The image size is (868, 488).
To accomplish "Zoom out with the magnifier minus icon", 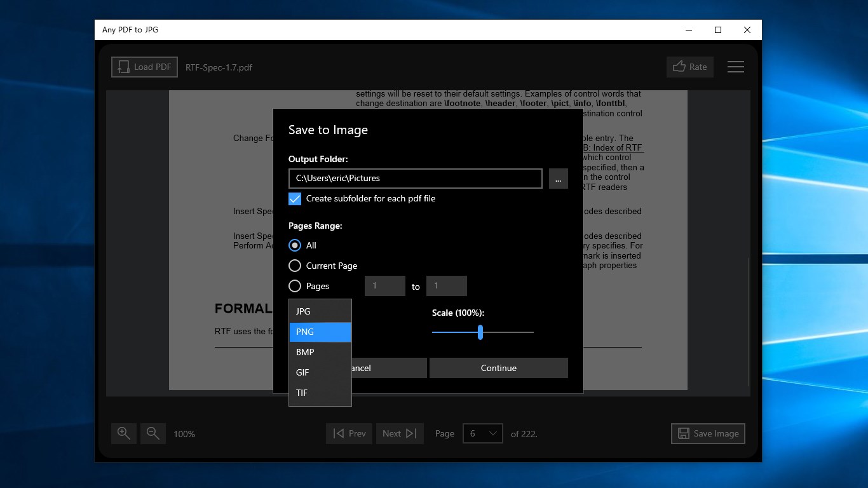I will point(153,433).
